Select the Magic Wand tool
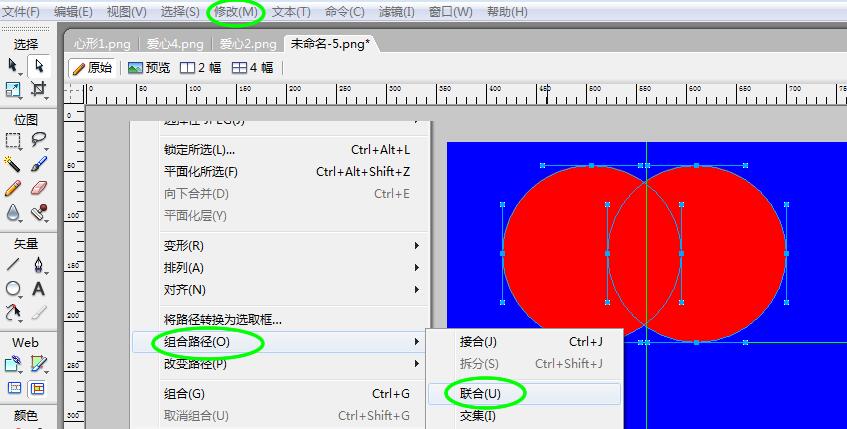This screenshot has height=429, width=847. (14, 163)
